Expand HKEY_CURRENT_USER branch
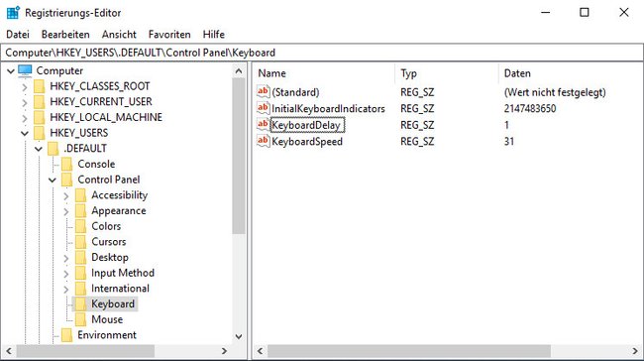The width and height of the screenshot is (644, 361). [x=25, y=102]
